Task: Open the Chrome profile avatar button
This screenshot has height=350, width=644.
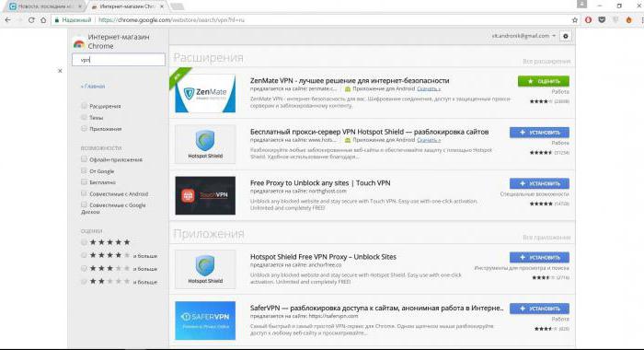Action: coord(581,5)
